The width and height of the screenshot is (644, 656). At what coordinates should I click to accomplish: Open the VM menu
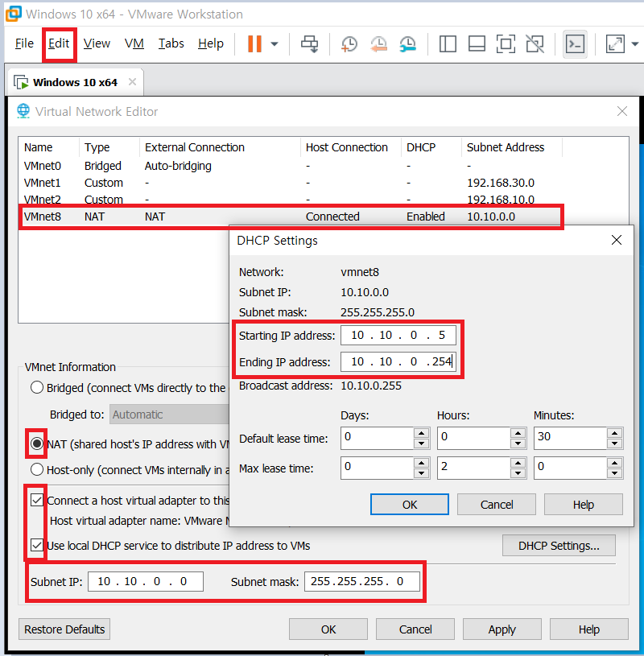coord(134,43)
